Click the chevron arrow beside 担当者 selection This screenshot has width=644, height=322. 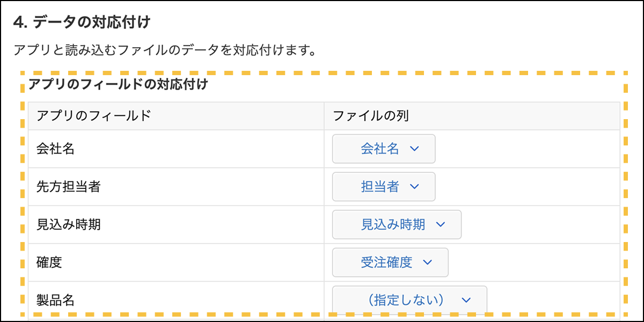click(x=414, y=186)
